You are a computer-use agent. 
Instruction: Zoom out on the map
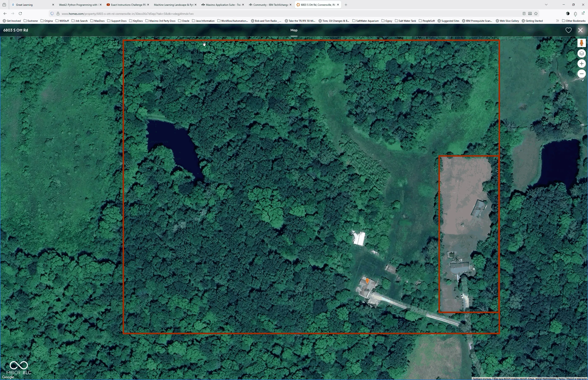click(x=581, y=73)
